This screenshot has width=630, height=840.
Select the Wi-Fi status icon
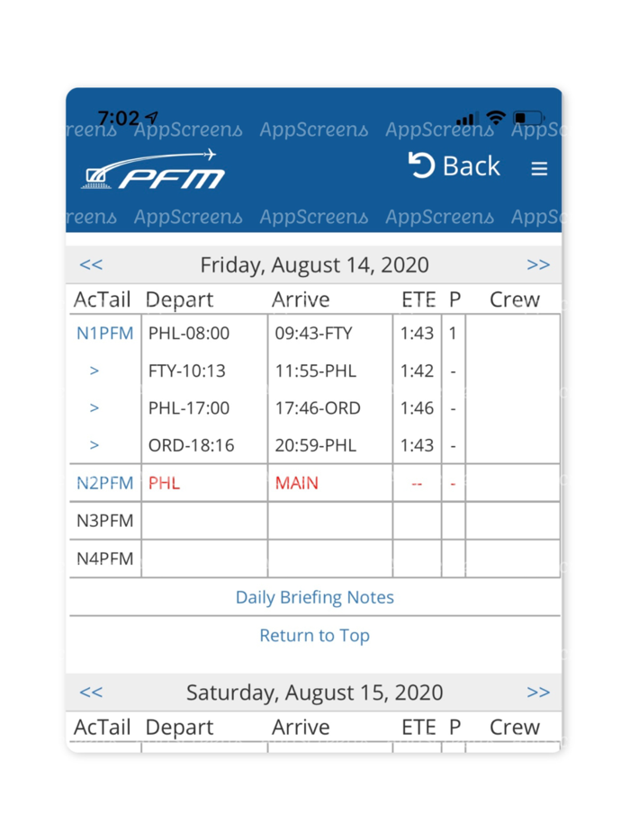(x=495, y=117)
